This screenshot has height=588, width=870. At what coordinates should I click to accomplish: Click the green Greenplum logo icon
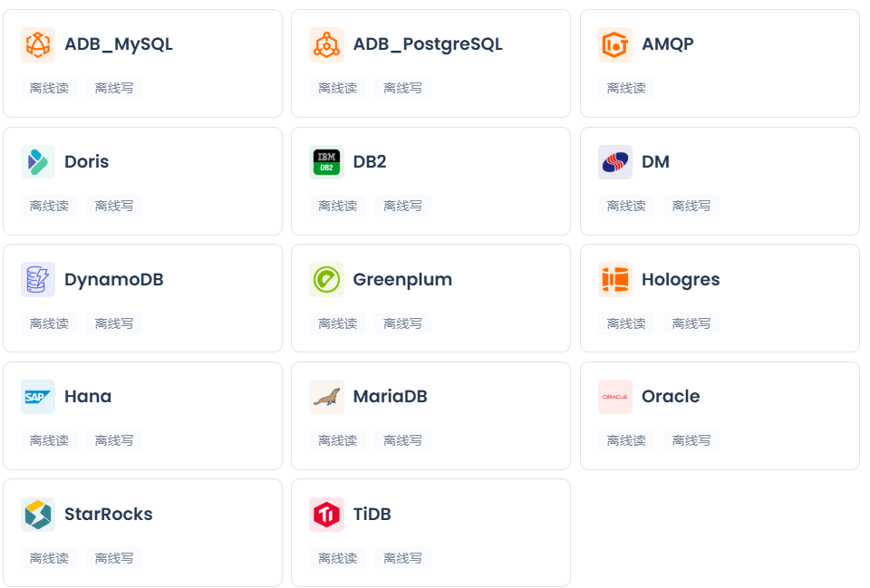coord(326,280)
